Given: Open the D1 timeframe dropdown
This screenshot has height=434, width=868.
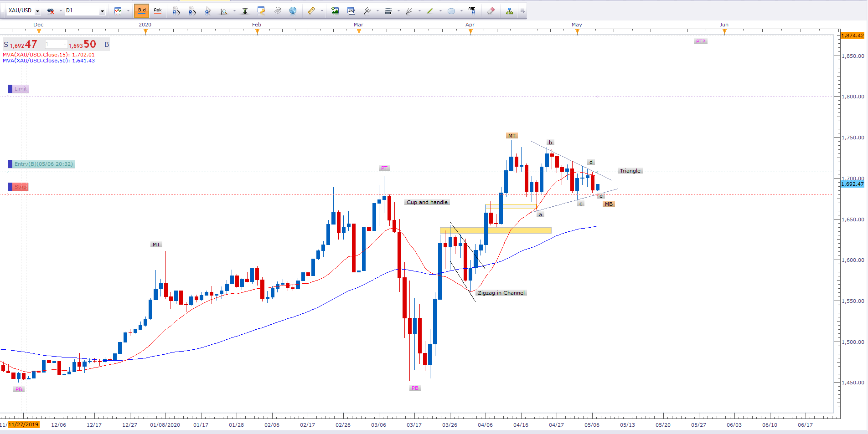Looking at the screenshot, I should click(102, 11).
